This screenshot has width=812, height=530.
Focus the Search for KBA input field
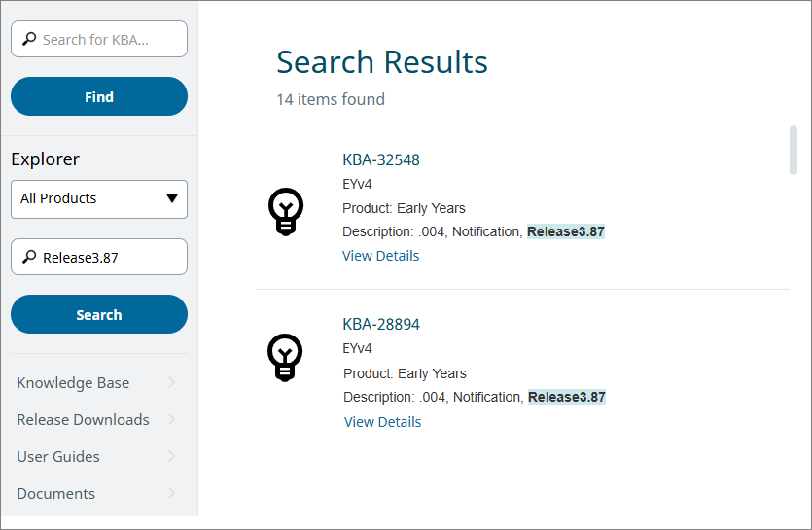(x=109, y=40)
